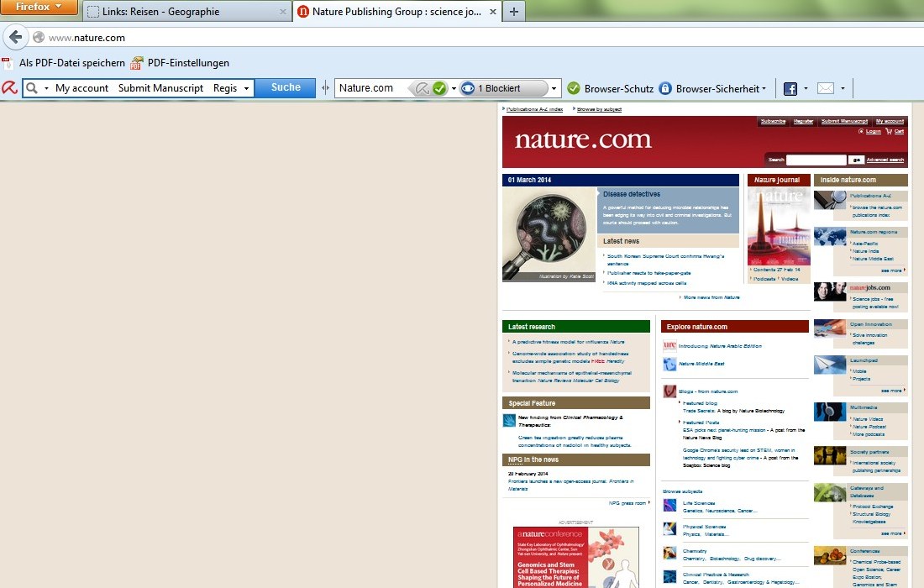This screenshot has width=924, height=588.
Task: Click the nature conference advertisement banner
Action: click(575, 557)
